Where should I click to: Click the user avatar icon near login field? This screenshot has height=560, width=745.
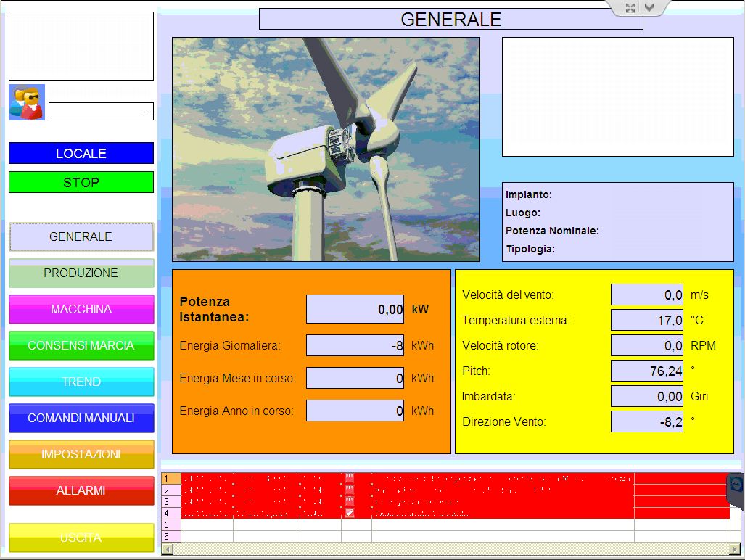(x=25, y=102)
